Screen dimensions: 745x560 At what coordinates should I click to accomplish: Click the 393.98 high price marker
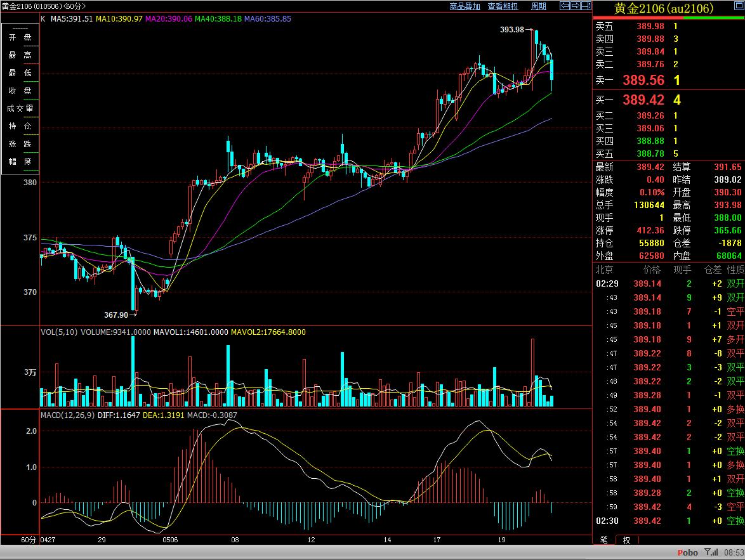coord(511,29)
